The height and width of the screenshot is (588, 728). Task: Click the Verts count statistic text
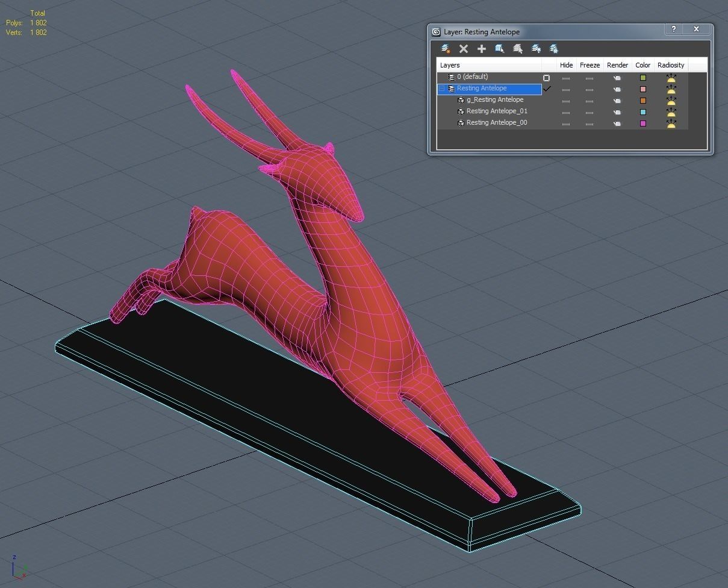26,33
